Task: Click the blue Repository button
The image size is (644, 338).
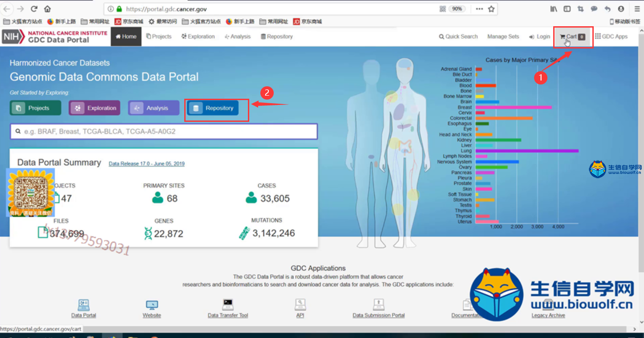Action: point(213,108)
